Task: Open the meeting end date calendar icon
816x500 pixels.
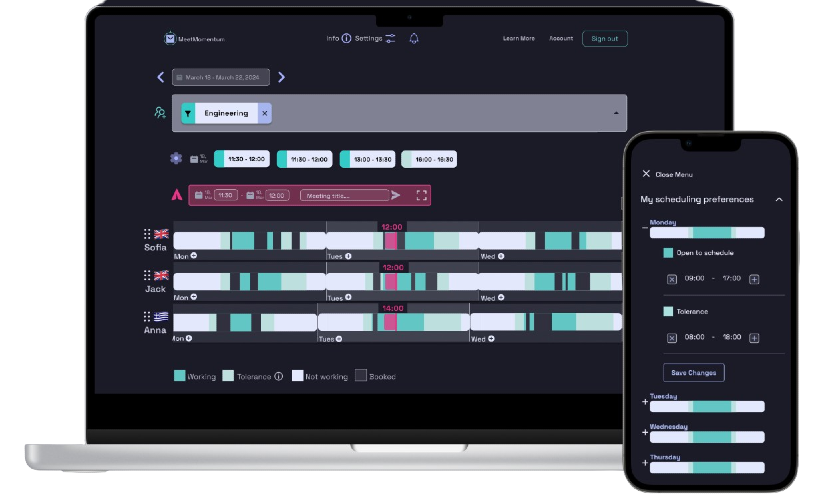Action: point(250,195)
